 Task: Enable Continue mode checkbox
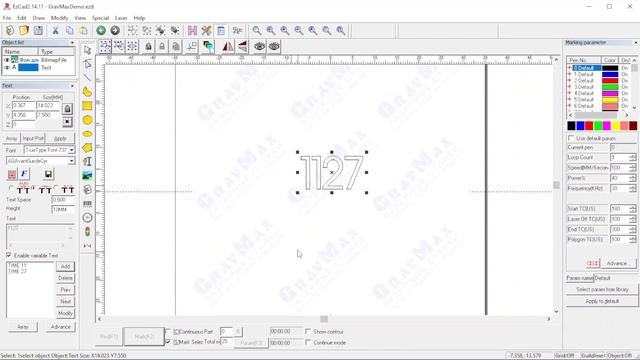(308, 342)
